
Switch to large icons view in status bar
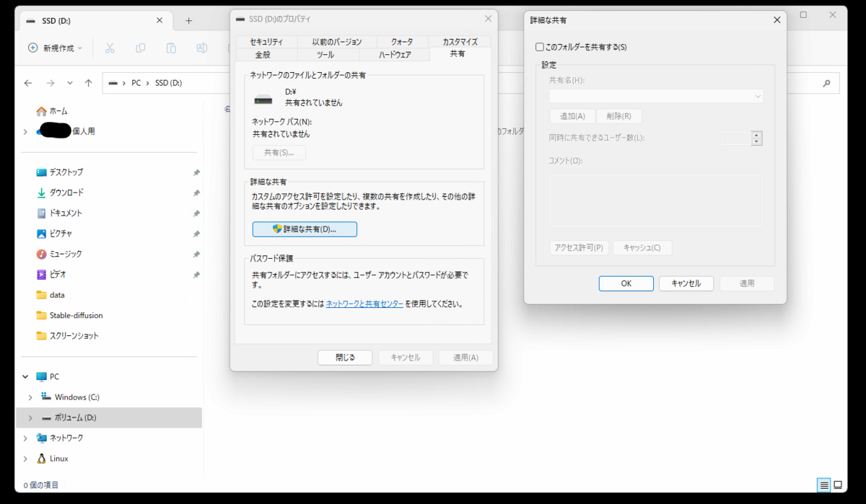click(837, 485)
